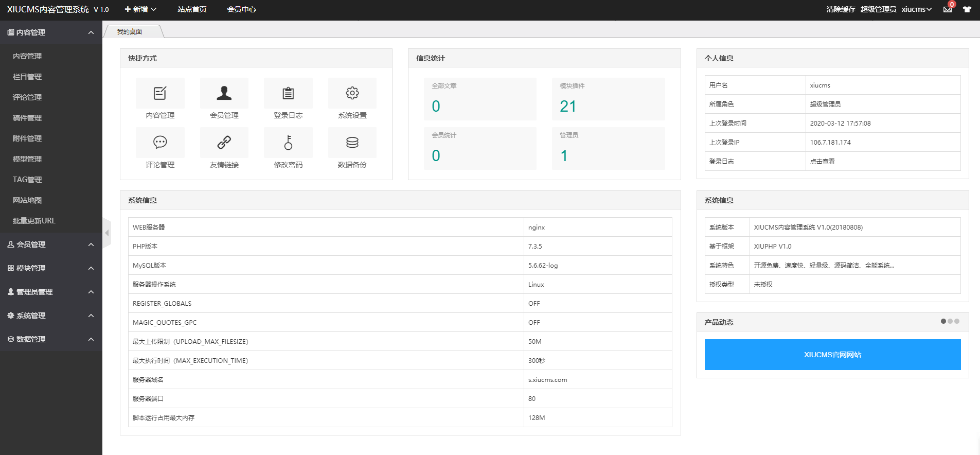This screenshot has height=455, width=980.
Task: Click the 会员管理 person shortcut icon
Action: [x=224, y=93]
